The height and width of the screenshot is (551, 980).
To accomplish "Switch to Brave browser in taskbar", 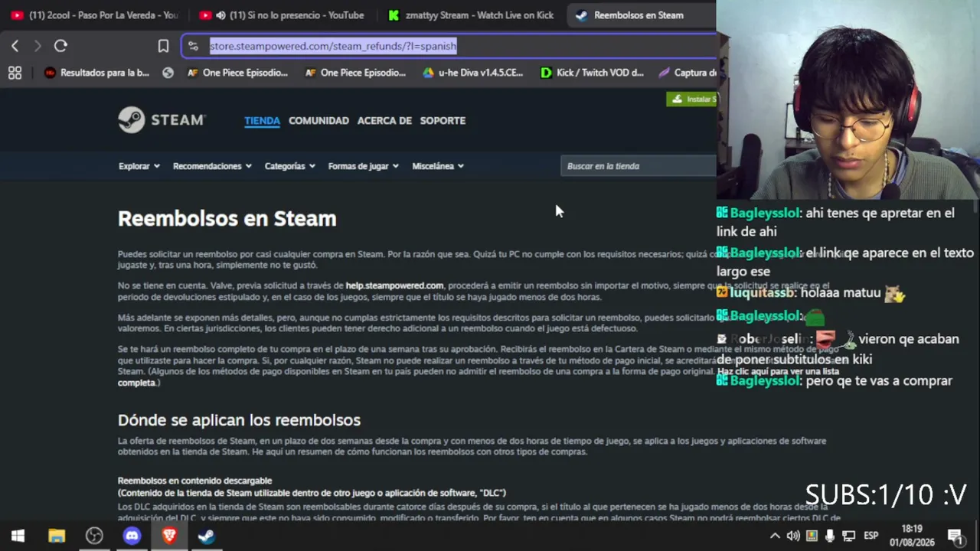I will (x=169, y=536).
